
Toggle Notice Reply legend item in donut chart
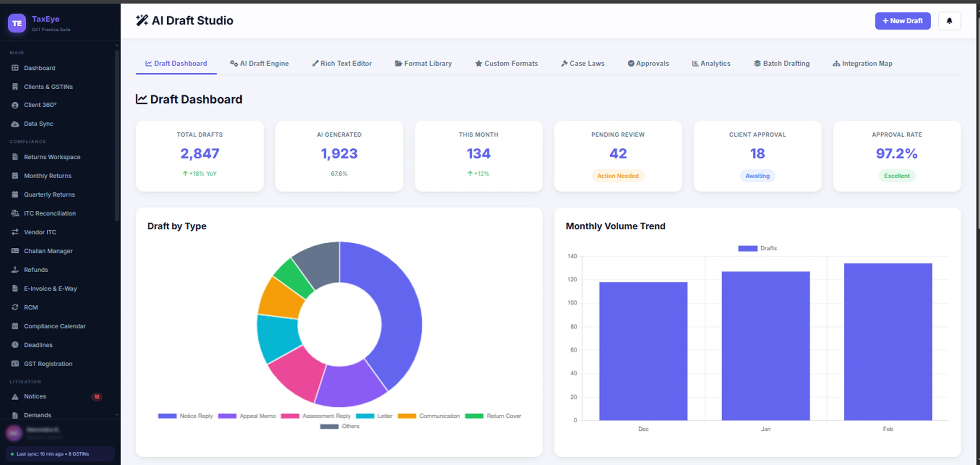pyautogui.click(x=185, y=416)
